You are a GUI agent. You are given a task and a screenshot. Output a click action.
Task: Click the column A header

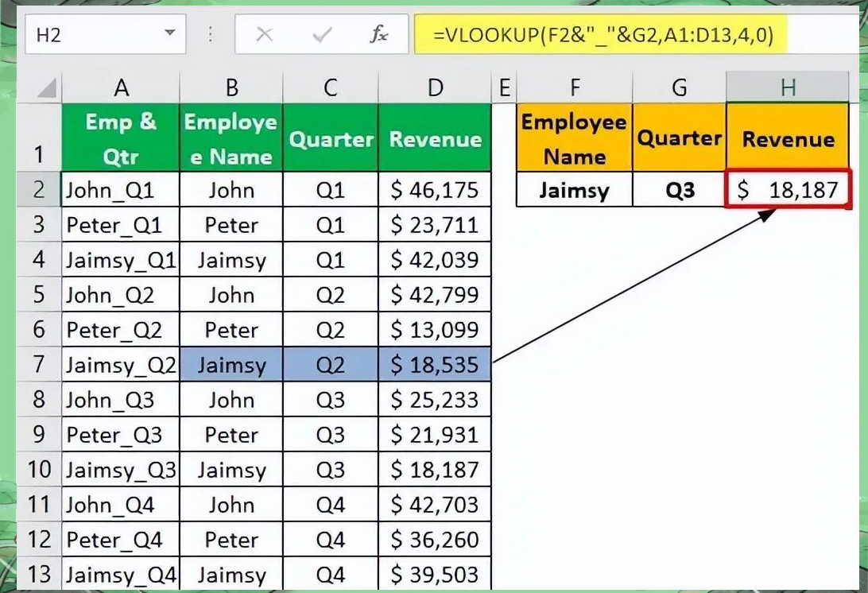pyautogui.click(x=120, y=86)
